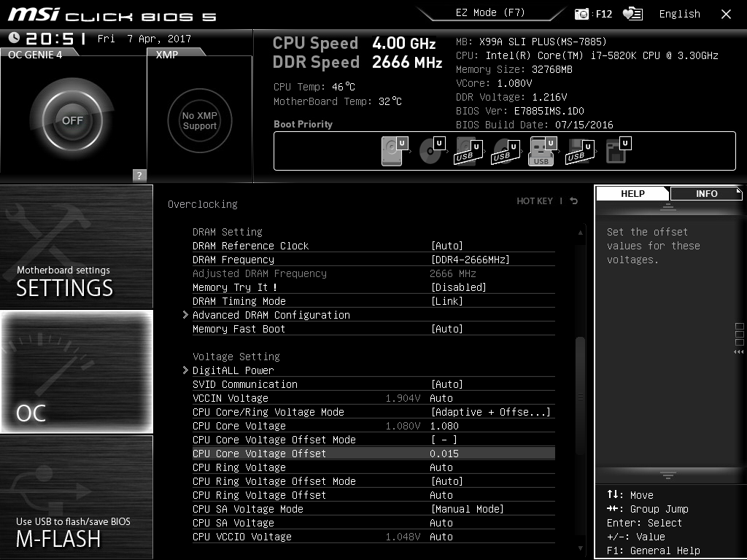The image size is (747, 560).
Task: Click the BIOS Ver E7885IMS.1D0 text
Action: point(519,111)
